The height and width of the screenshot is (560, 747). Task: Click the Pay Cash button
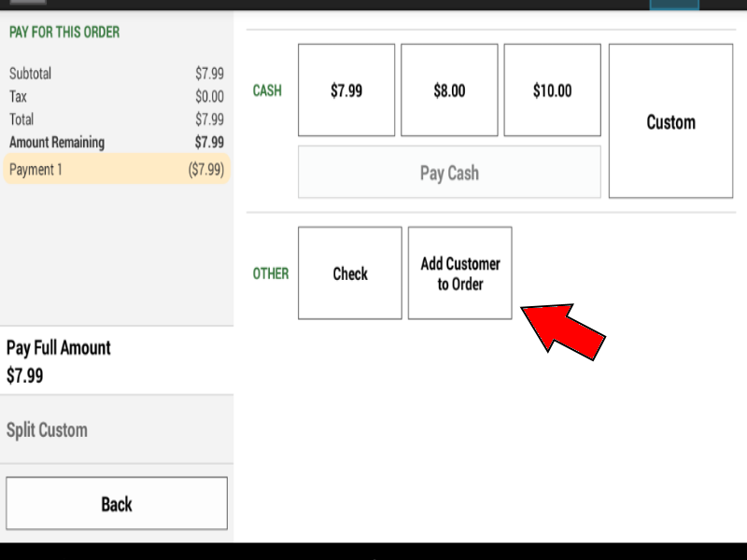click(x=449, y=172)
